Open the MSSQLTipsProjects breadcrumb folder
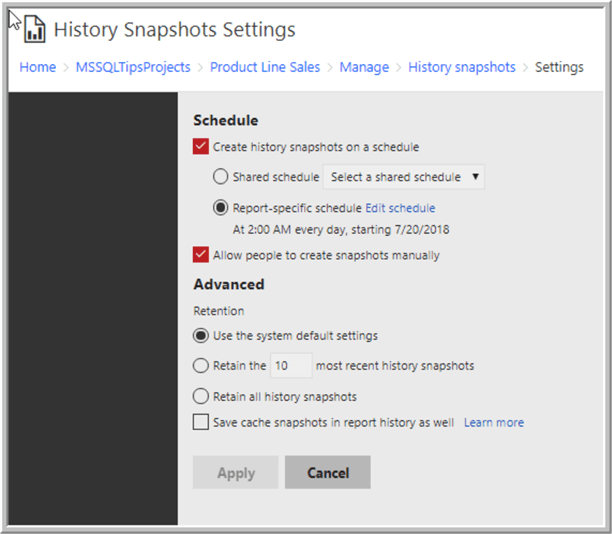Viewport: 612px width, 534px height. click(133, 67)
